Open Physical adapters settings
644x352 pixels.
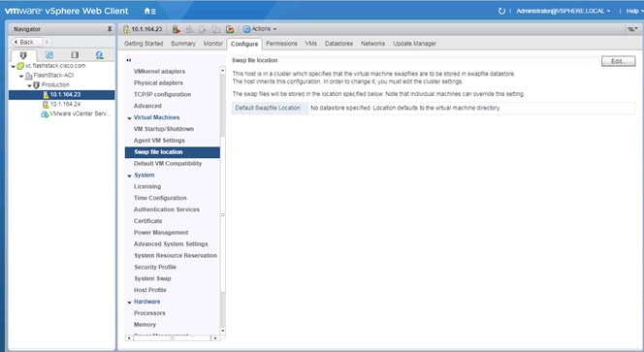coord(158,83)
